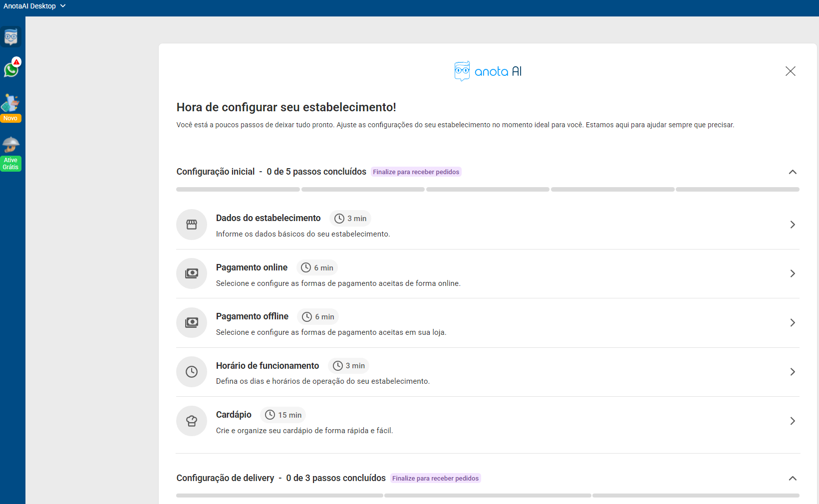Click the clock icon for Horário de funcionamento
The image size is (819, 504).
(192, 372)
